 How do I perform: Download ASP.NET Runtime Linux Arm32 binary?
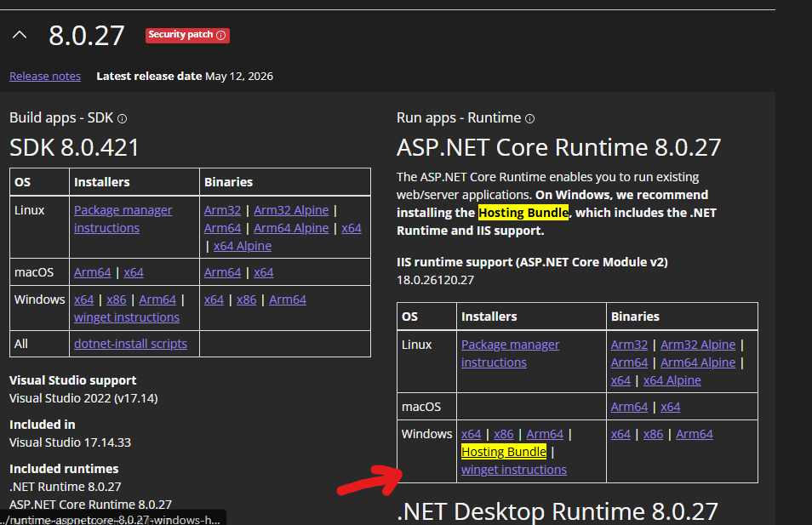[x=629, y=345]
